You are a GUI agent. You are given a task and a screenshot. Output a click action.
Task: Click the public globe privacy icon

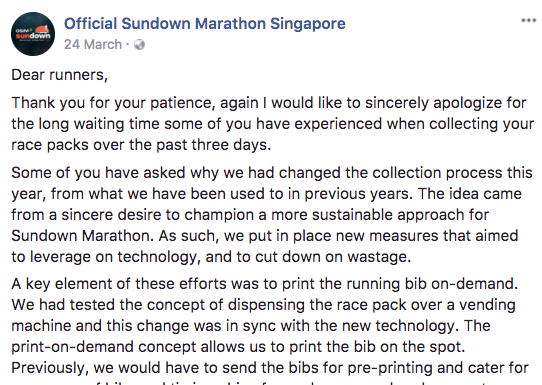pyautogui.click(x=139, y=45)
